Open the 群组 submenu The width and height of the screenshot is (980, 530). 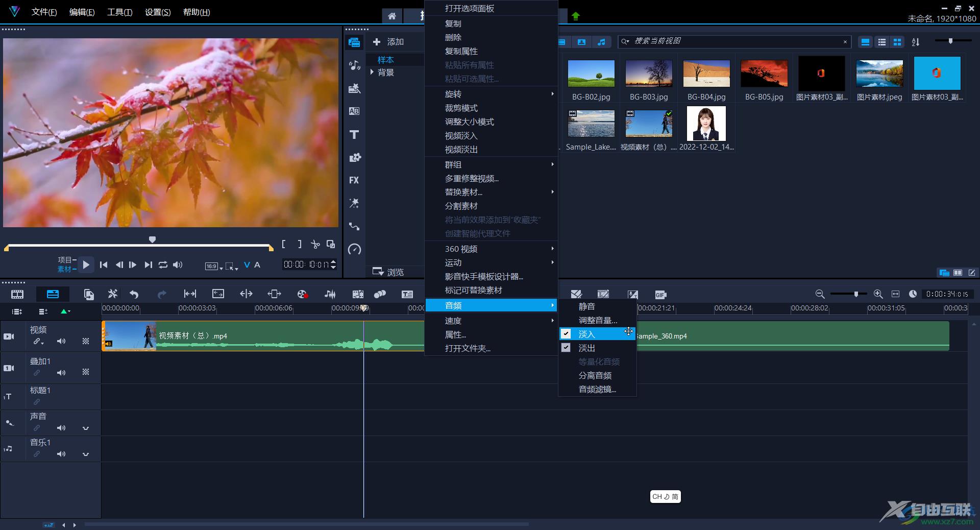pyautogui.click(x=491, y=164)
